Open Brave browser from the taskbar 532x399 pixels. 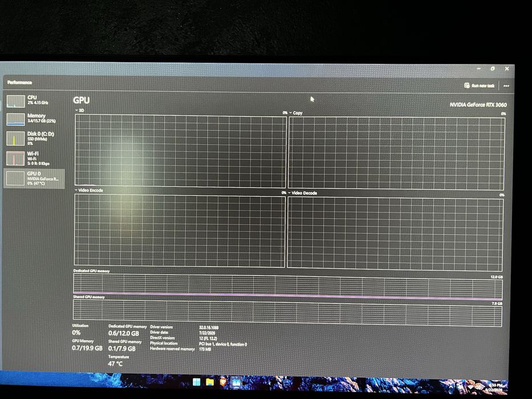223,382
